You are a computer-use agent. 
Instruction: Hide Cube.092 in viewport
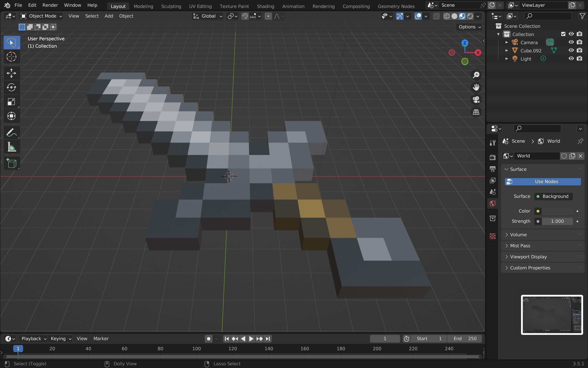[x=571, y=50]
